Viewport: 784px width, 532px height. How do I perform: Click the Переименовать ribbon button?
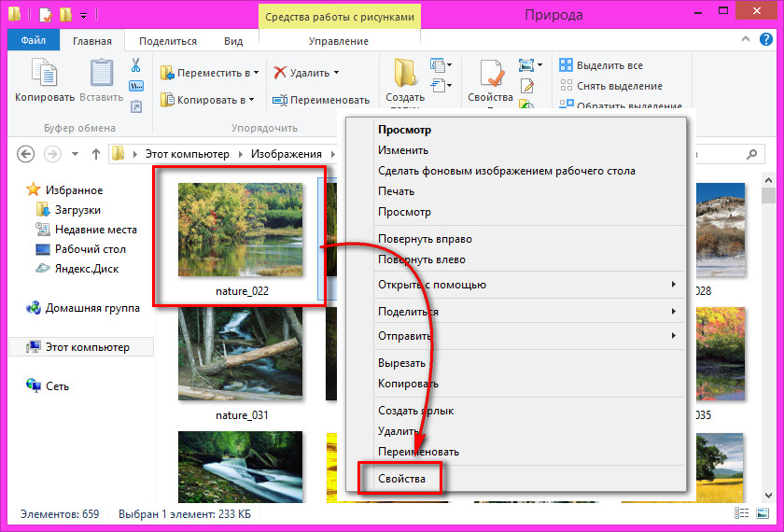tap(320, 100)
